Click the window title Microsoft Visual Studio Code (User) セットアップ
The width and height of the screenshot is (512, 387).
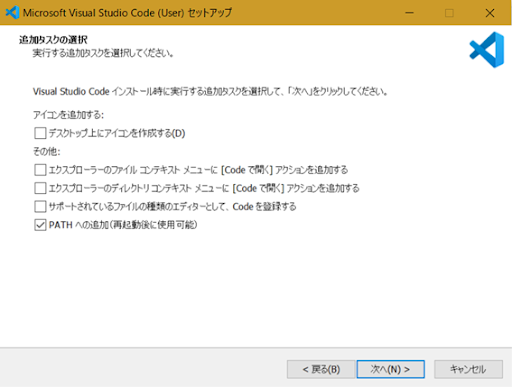click(x=127, y=13)
